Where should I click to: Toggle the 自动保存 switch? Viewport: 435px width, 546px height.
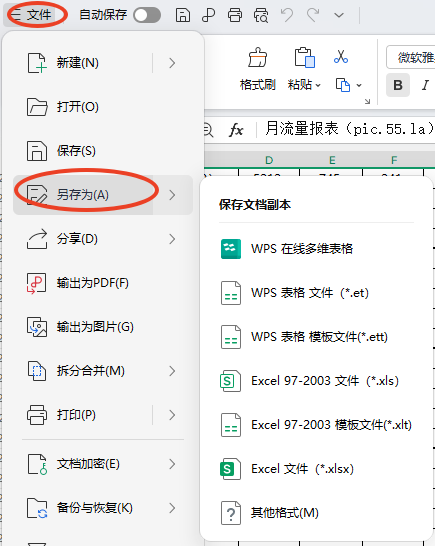pyautogui.click(x=147, y=15)
